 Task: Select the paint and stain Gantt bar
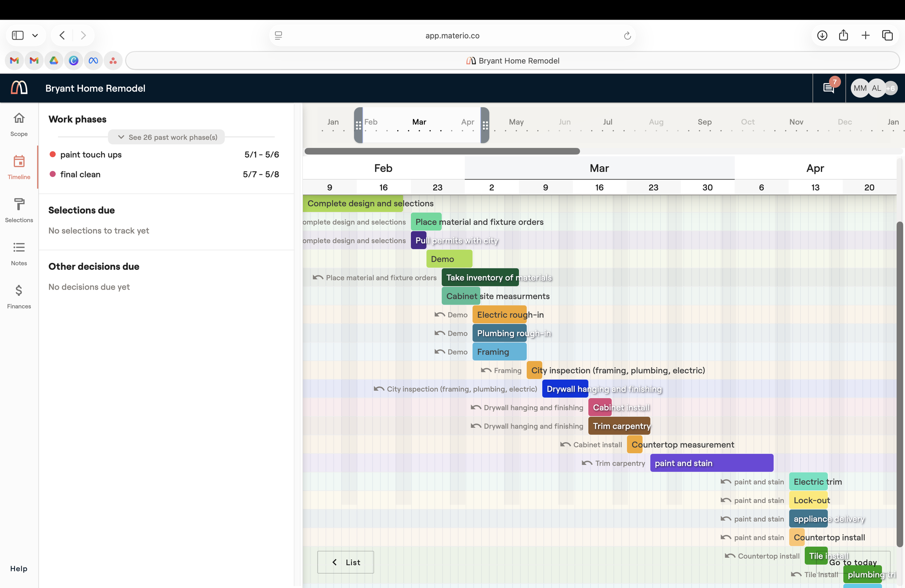coord(711,463)
